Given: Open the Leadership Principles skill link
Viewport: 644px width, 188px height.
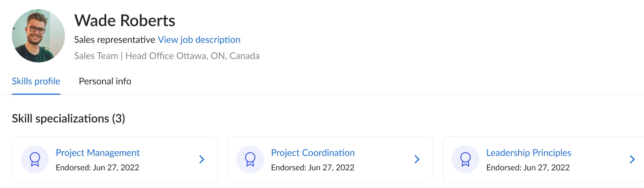Looking at the screenshot, I should [x=529, y=153].
